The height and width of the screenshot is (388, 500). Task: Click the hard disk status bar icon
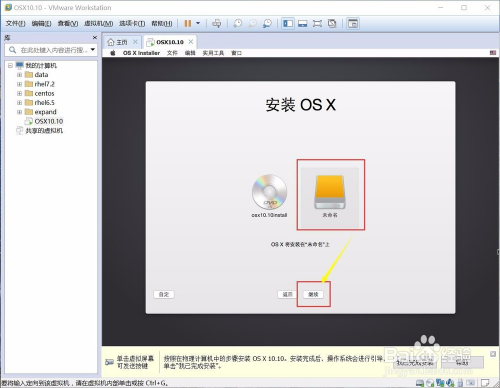click(420, 383)
